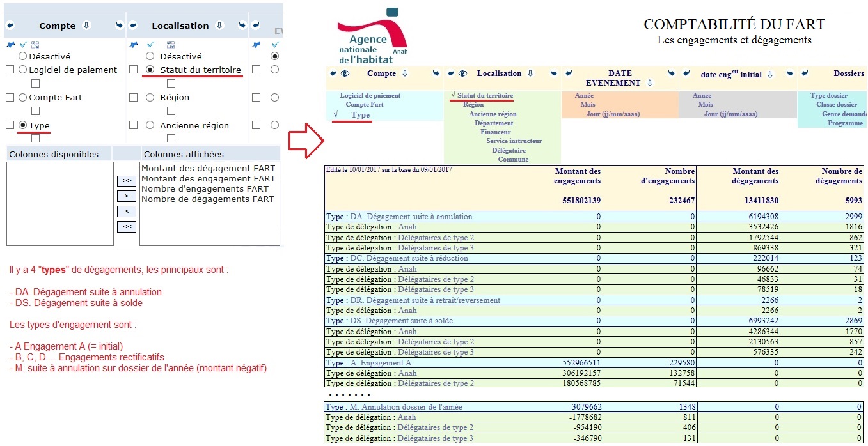
Task: Select the Désactivé radio under Localisation
Action: (x=150, y=56)
